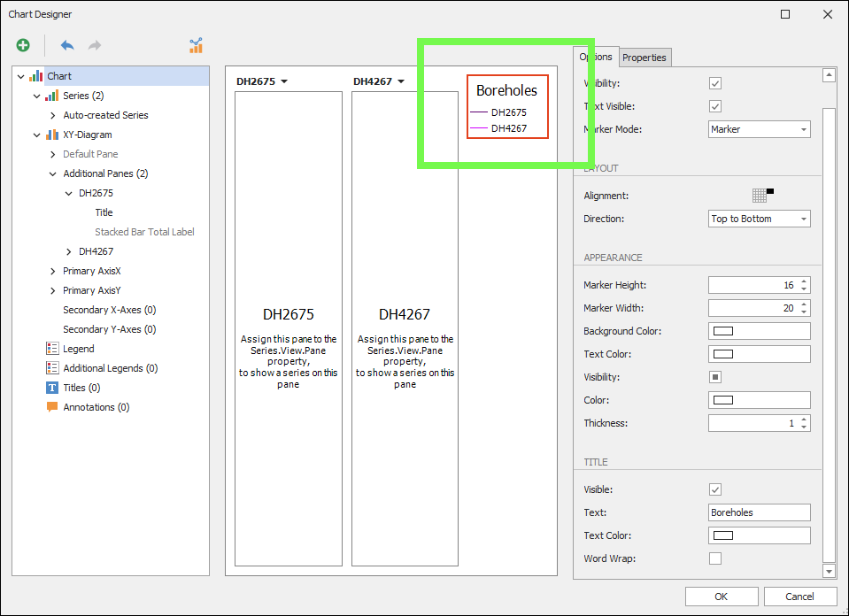
Task: Select the DH4267 pane tree item
Action: 96,251
